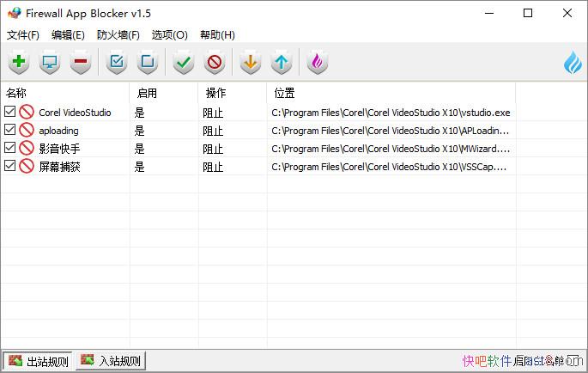Click the VSSCap... path cell

(389, 167)
